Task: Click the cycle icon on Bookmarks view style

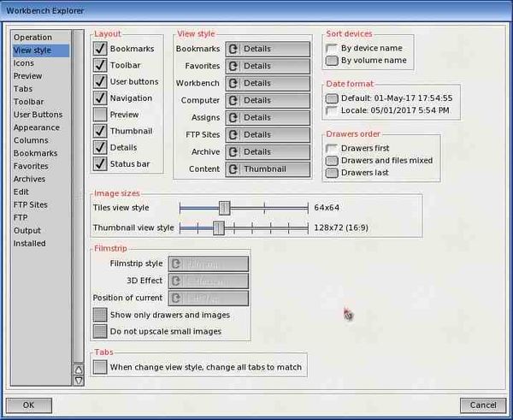Action: (x=233, y=49)
